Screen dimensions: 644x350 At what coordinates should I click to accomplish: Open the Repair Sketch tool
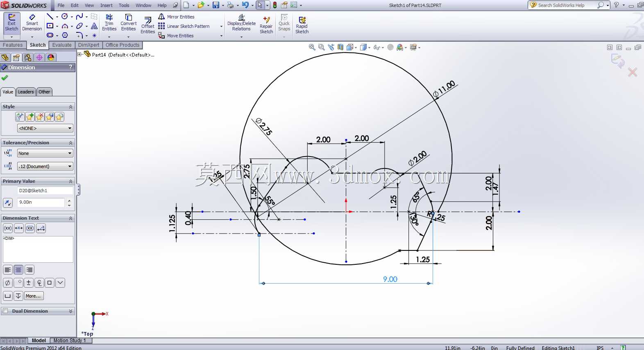click(266, 25)
